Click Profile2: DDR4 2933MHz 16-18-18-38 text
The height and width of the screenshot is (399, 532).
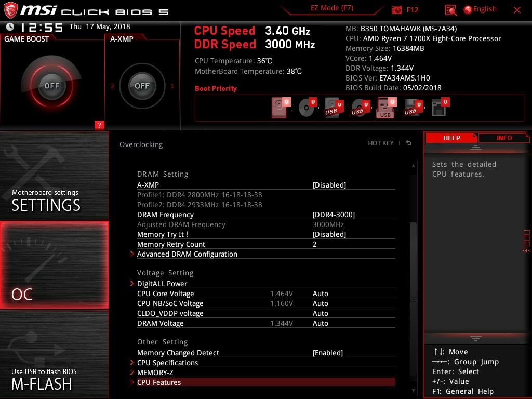click(199, 205)
